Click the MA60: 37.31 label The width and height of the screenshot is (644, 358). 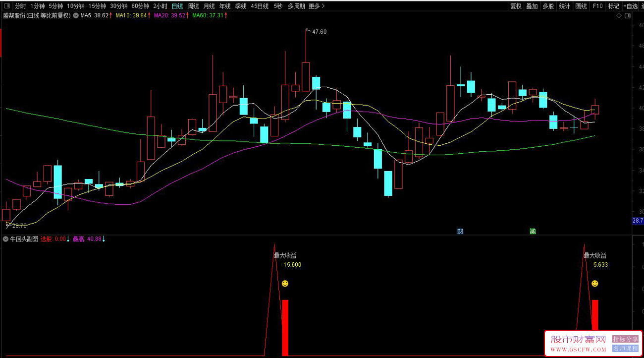click(208, 16)
